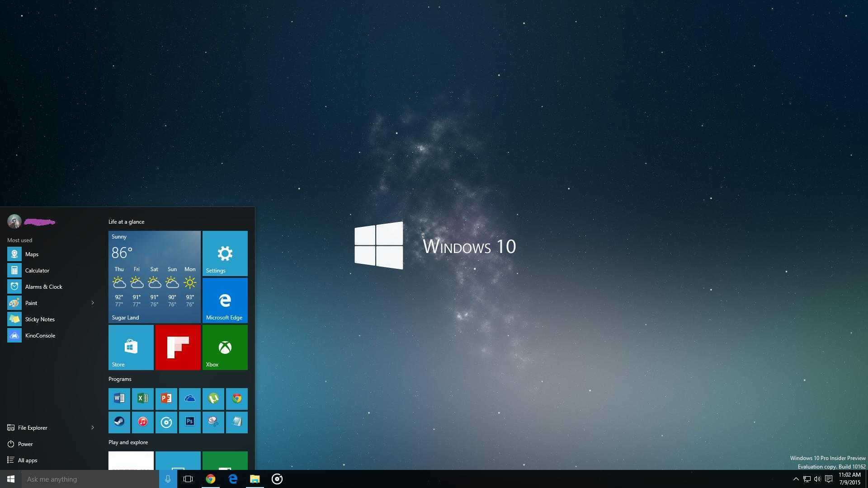Viewport: 868px width, 488px height.
Task: Expand the File Explorer jump list arrow
Action: [x=93, y=428]
